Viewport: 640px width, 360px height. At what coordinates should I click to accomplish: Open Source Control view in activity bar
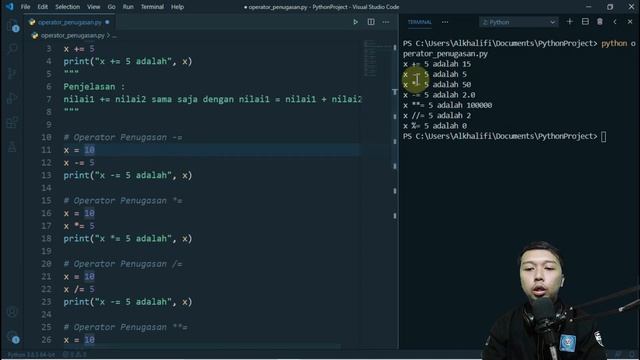coord(12,74)
